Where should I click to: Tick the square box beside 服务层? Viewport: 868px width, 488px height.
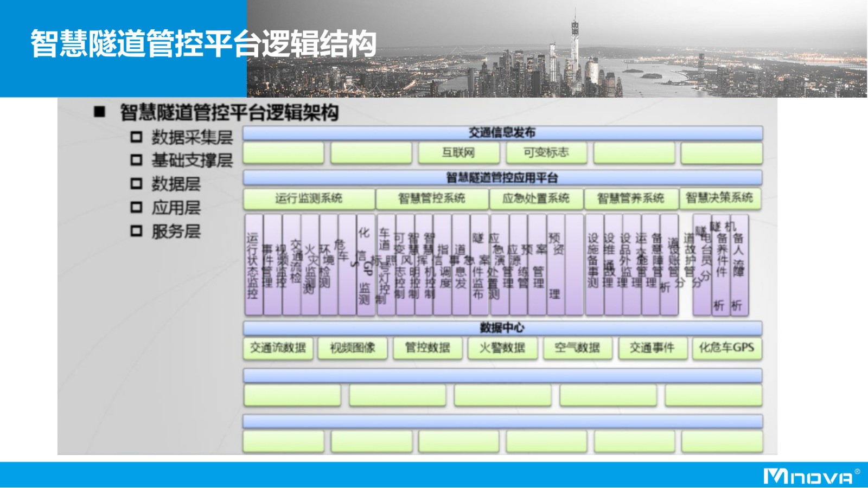click(137, 232)
